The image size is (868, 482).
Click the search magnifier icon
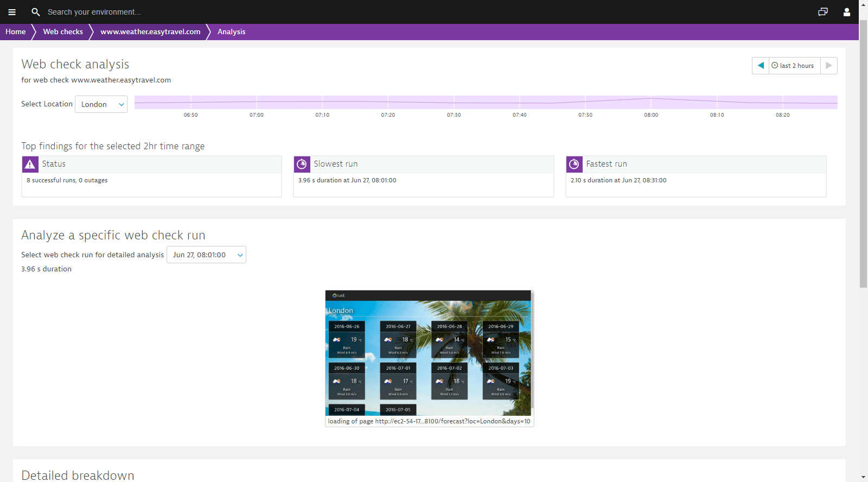36,12
